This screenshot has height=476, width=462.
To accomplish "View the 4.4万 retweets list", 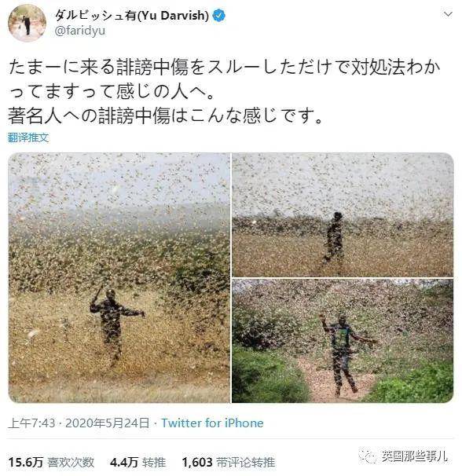I will coord(138,463).
